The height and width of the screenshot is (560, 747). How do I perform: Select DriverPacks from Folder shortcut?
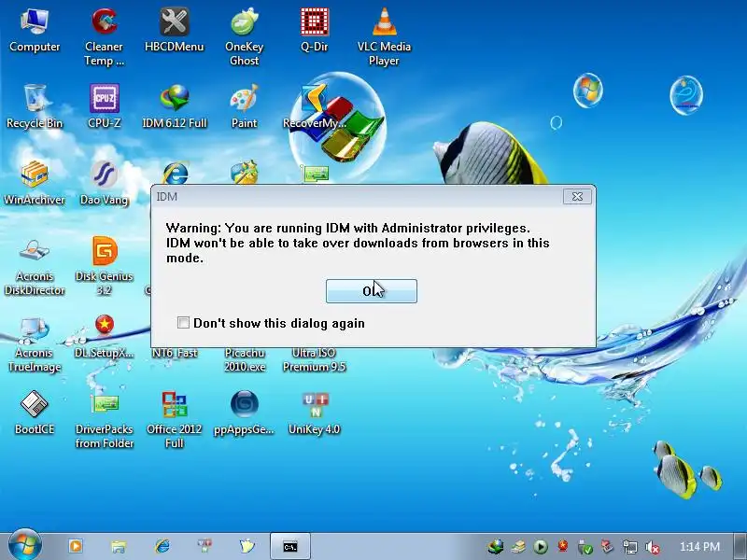click(105, 420)
